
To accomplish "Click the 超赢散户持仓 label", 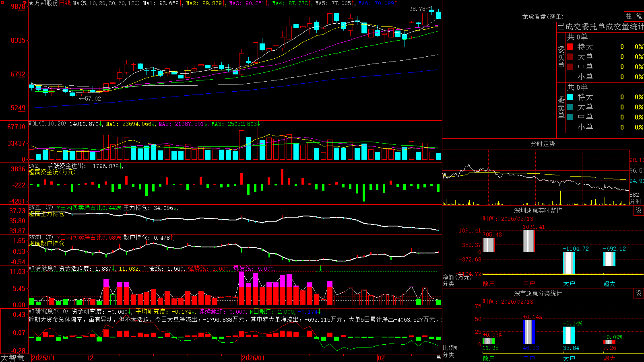I will point(46,243).
